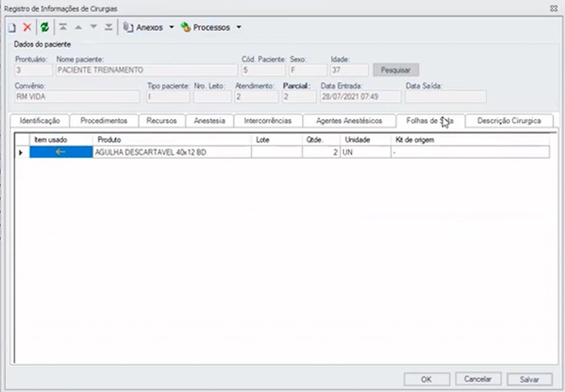Image resolution: width=565 pixels, height=392 pixels.
Task: Click the Processos toolbar button
Action: point(205,27)
